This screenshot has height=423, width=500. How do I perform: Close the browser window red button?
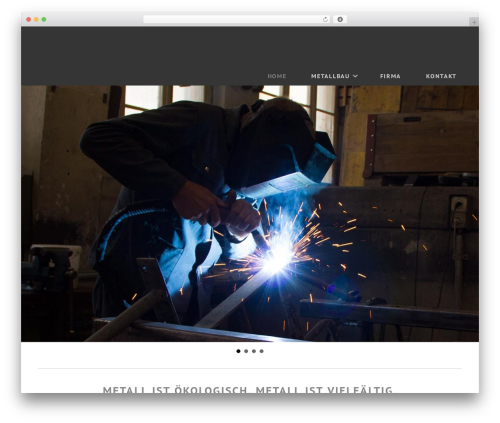point(29,19)
